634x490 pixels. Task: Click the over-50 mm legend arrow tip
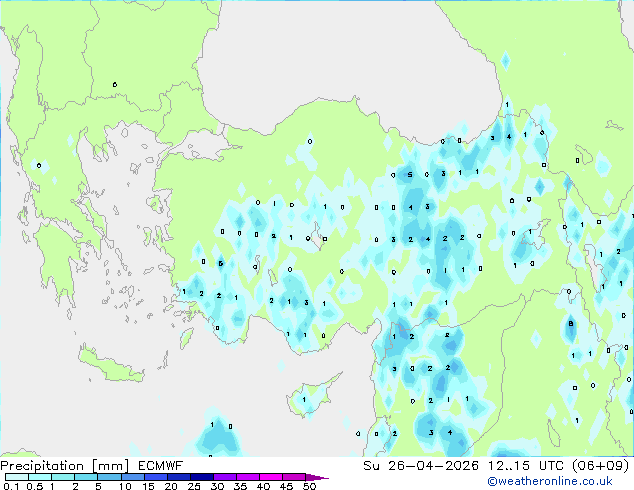click(x=317, y=477)
